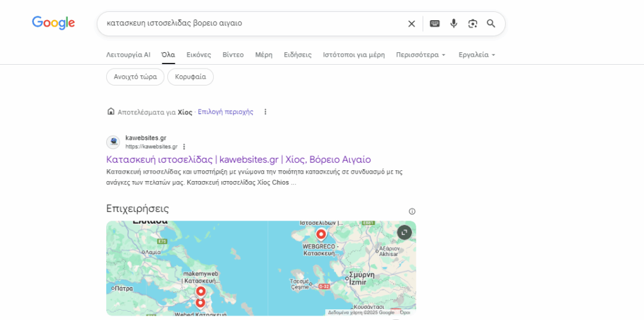The image size is (644, 320).
Task: Switch to Μέρη tab
Action: 264,55
